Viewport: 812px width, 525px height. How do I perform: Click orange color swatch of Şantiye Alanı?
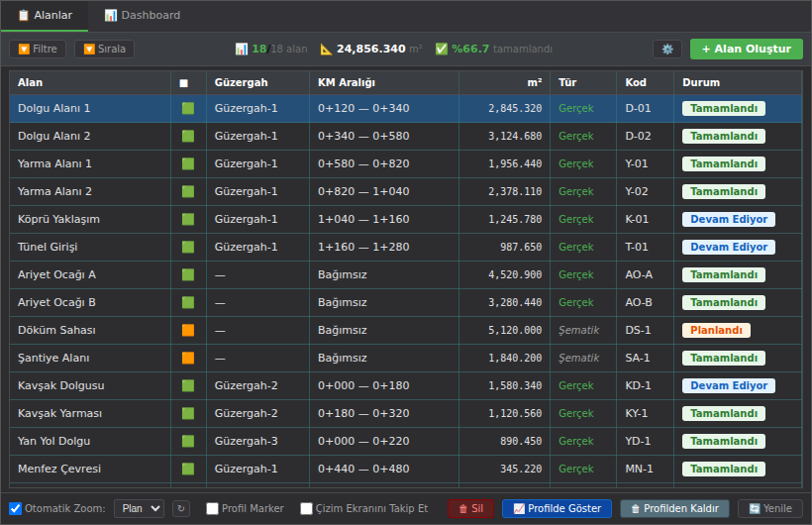coord(188,359)
